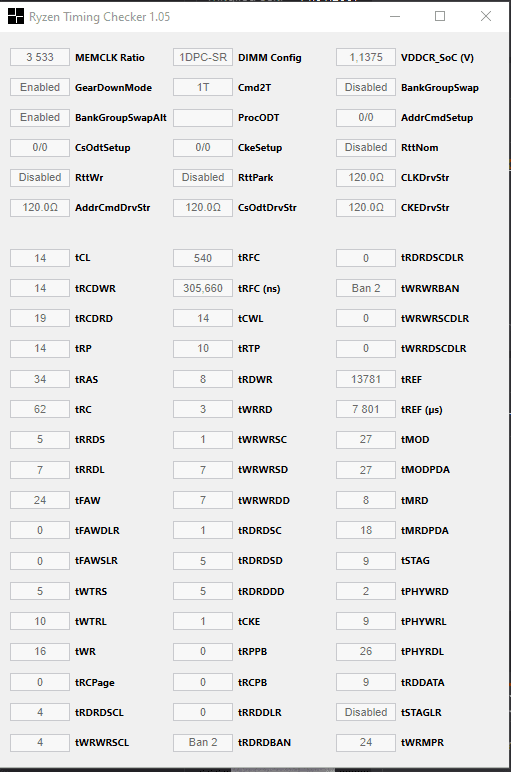Image resolution: width=511 pixels, height=772 pixels.
Task: Select the CLKDrvStr value field
Action: pos(366,177)
